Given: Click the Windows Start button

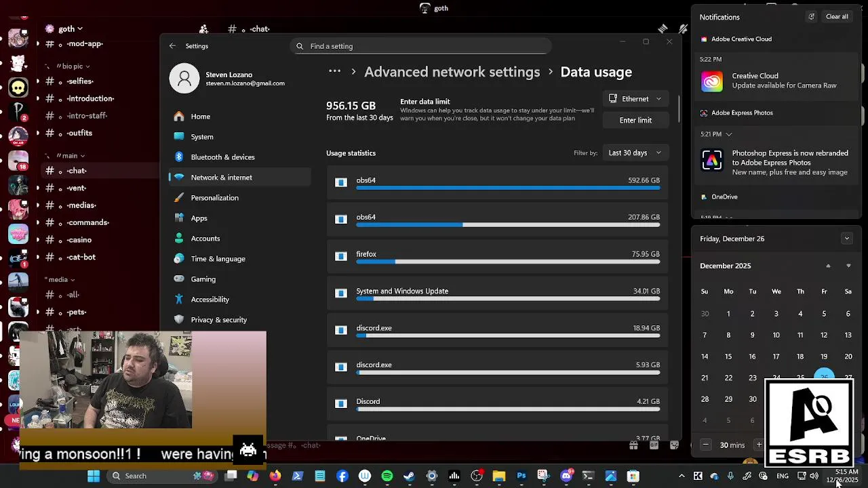Looking at the screenshot, I should point(94,476).
